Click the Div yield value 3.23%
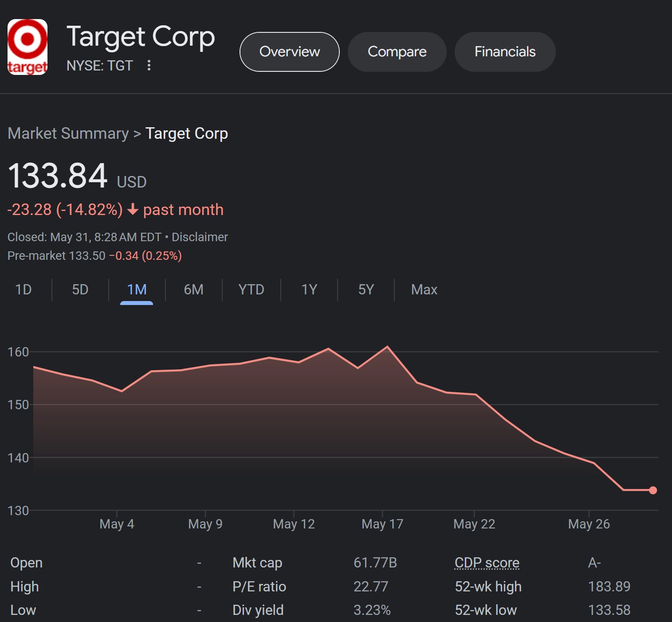672x622 pixels. (372, 610)
